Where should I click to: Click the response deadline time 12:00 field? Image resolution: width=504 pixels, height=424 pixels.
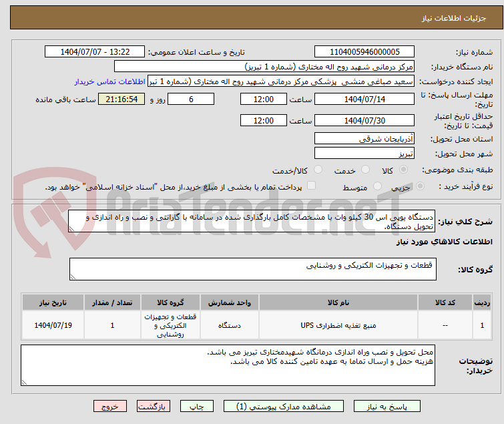pos(264,99)
